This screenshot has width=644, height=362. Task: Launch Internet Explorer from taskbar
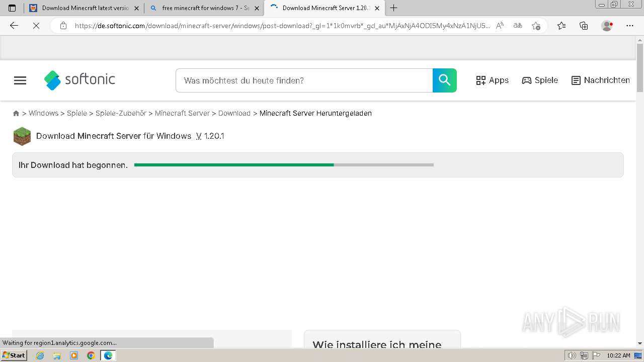click(x=40, y=355)
